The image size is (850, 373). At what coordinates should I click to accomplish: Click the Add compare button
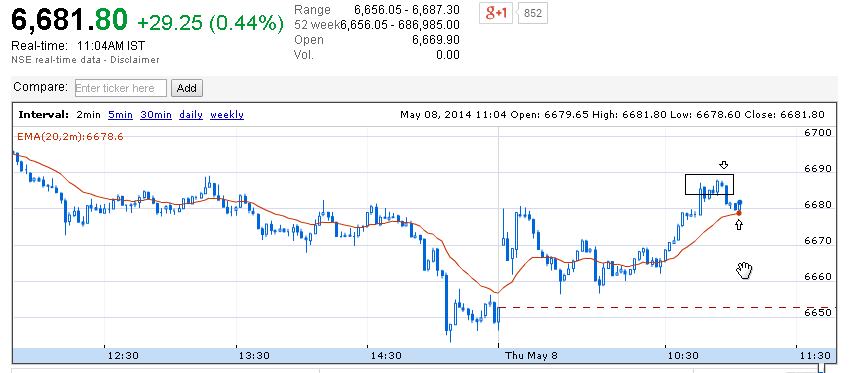[x=187, y=88]
